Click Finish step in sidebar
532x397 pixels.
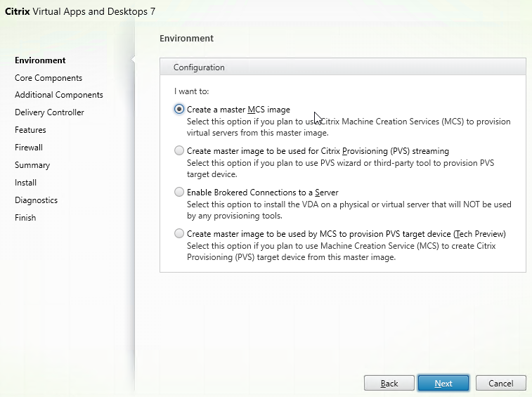pos(25,218)
